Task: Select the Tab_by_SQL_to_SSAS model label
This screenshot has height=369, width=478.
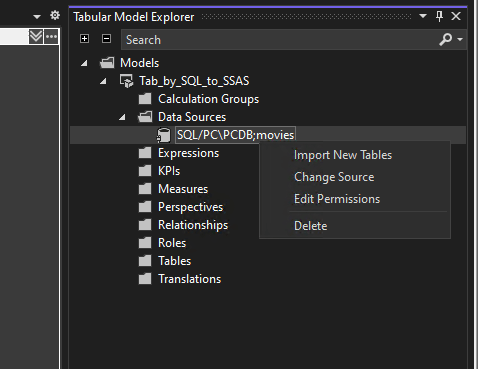Action: pos(194,81)
